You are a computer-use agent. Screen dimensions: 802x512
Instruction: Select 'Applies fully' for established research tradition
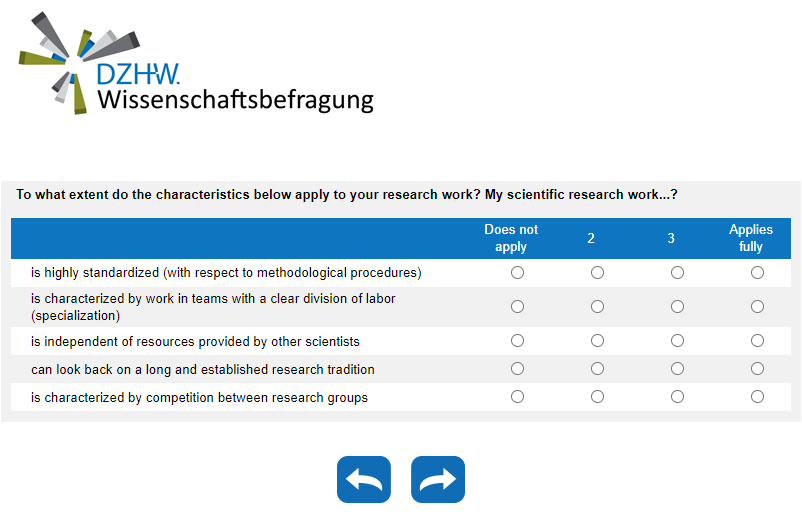point(757,369)
